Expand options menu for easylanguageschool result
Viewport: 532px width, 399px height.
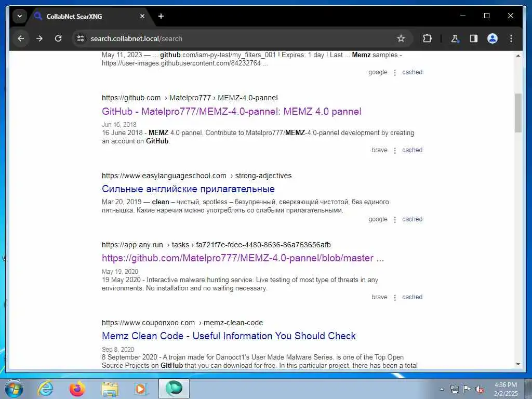395,220
